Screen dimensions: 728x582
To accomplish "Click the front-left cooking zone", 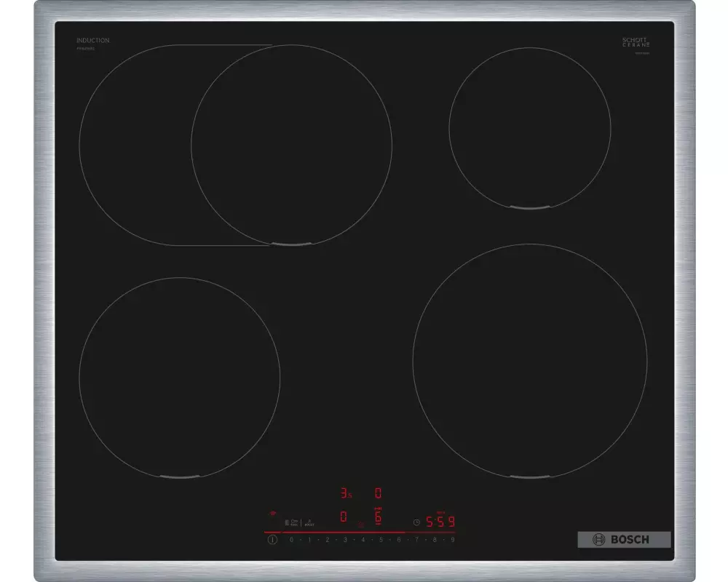I will tap(179, 377).
